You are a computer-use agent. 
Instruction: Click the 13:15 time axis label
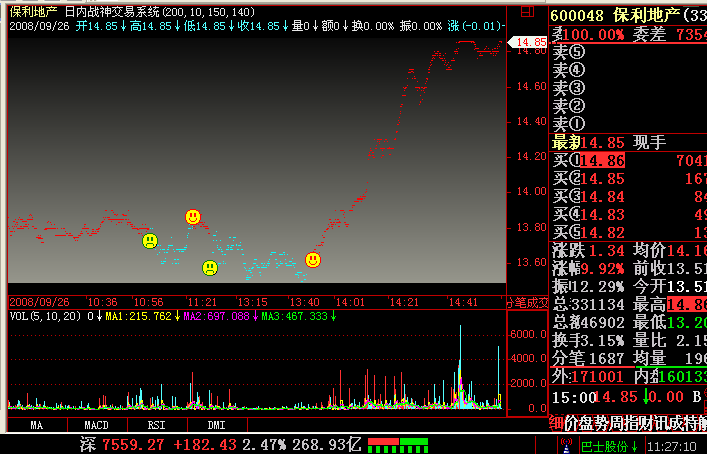(x=252, y=302)
